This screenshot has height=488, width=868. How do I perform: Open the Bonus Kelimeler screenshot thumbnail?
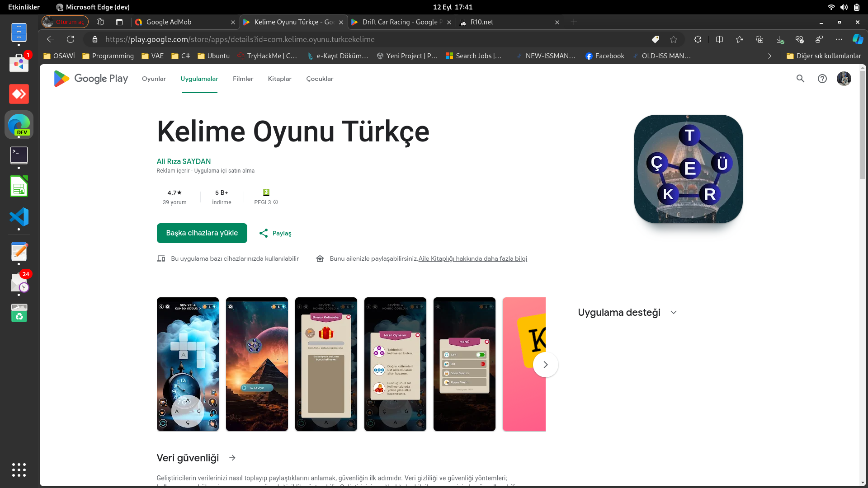326,364
